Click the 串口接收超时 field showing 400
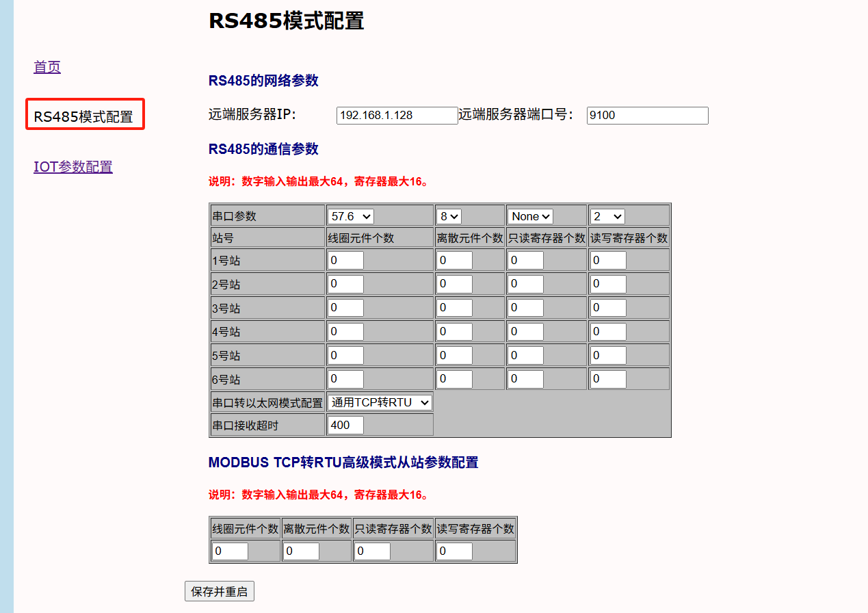 [345, 425]
